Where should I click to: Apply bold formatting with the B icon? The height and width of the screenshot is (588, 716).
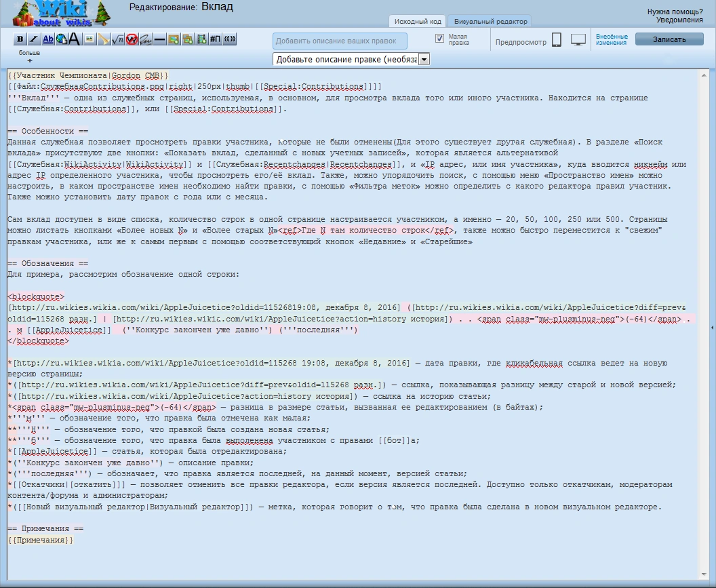tap(20, 39)
